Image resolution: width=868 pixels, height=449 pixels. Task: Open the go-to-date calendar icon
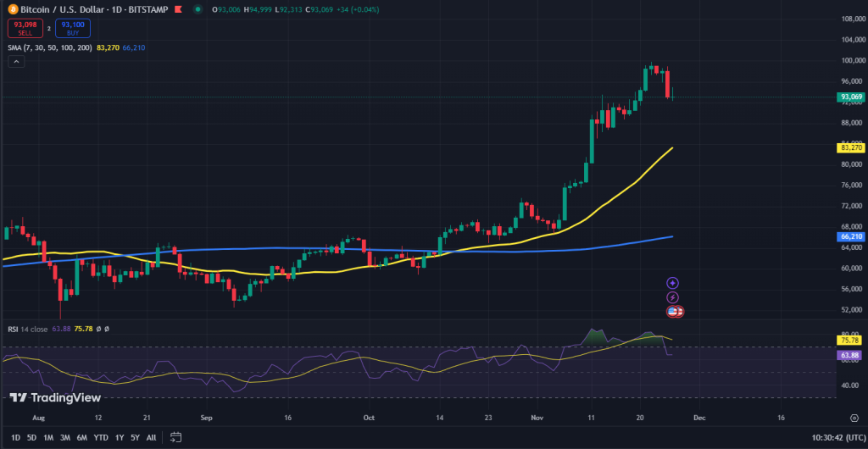175,437
